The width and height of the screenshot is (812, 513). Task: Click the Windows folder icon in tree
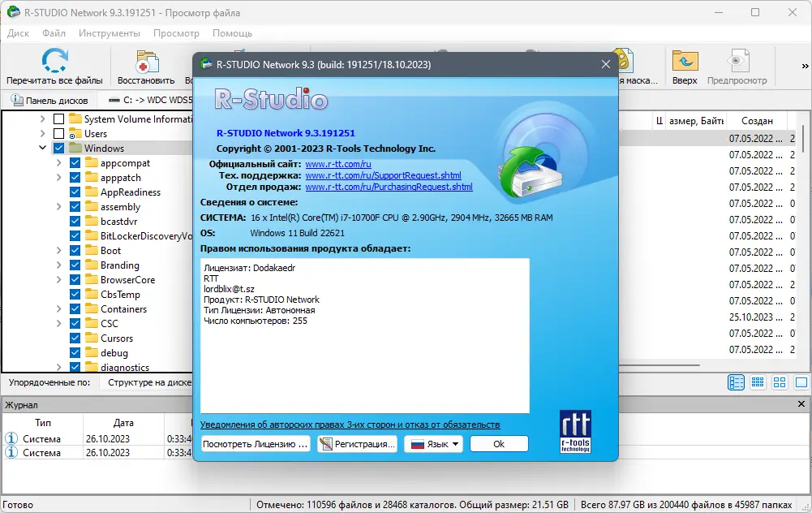pos(75,149)
